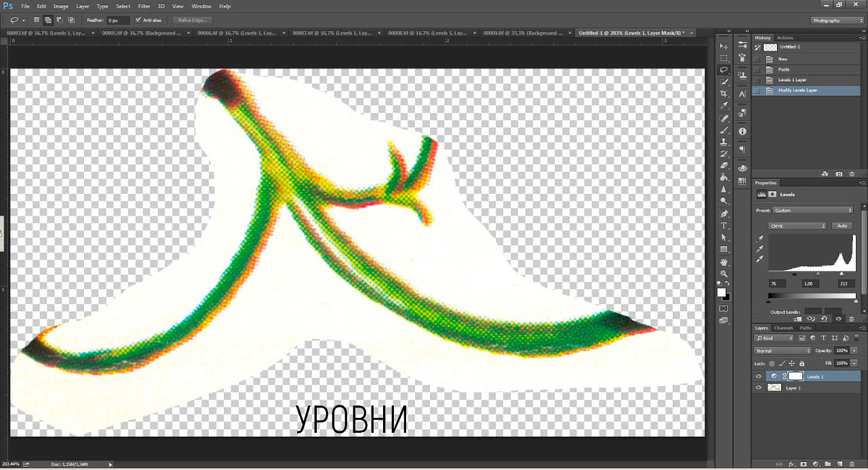Open the Normal blend mode dropdown
The width and height of the screenshot is (868, 470).
782,350
